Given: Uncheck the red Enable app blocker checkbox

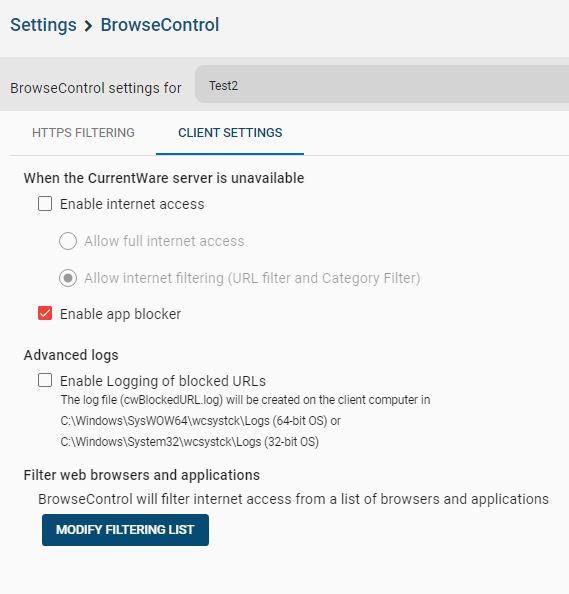Looking at the screenshot, I should click(45, 313).
